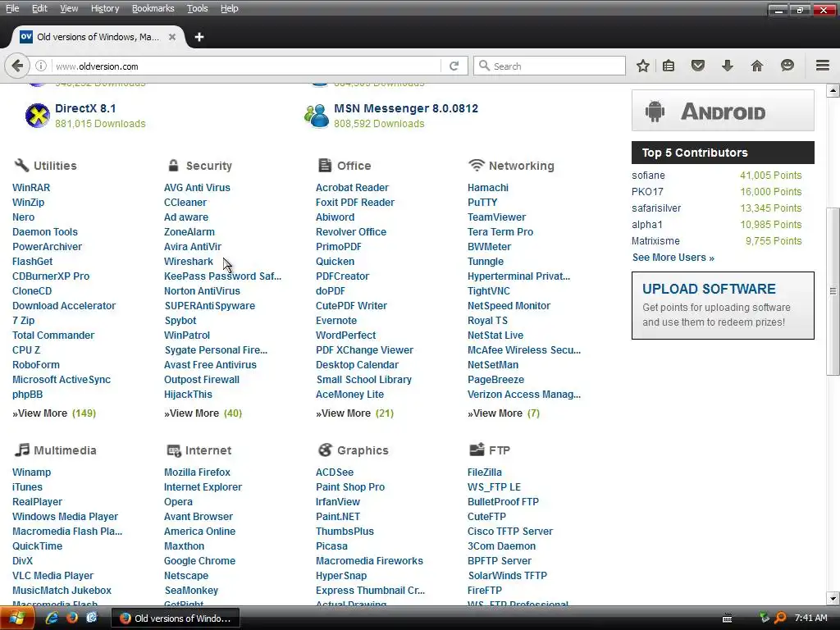This screenshot has height=630, width=840.
Task: Click the Internet category icon
Action: coord(174,450)
